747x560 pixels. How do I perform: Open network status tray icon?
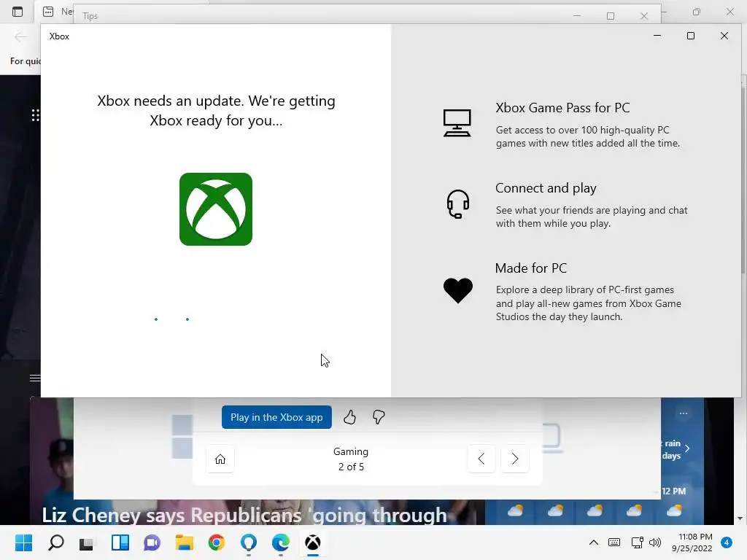tap(637, 542)
